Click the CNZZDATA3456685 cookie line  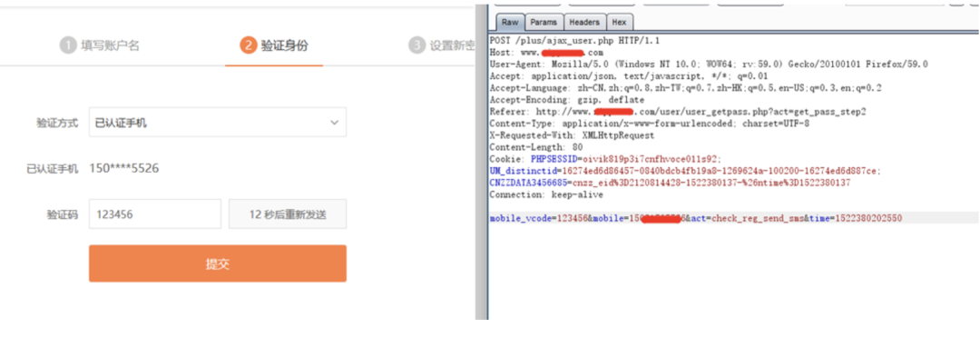click(x=670, y=184)
